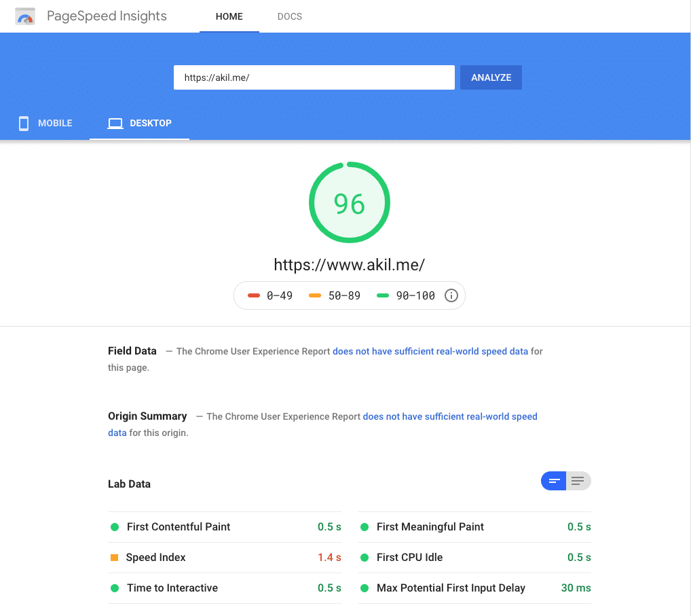691x616 pixels.
Task: Click the Origin Summary heading
Action: tap(147, 416)
